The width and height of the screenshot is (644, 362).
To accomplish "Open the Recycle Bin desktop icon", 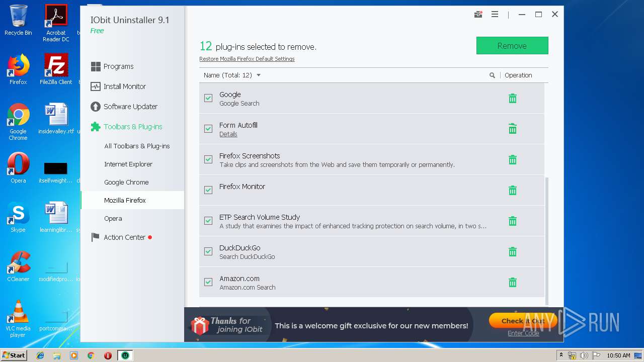I will tap(18, 20).
